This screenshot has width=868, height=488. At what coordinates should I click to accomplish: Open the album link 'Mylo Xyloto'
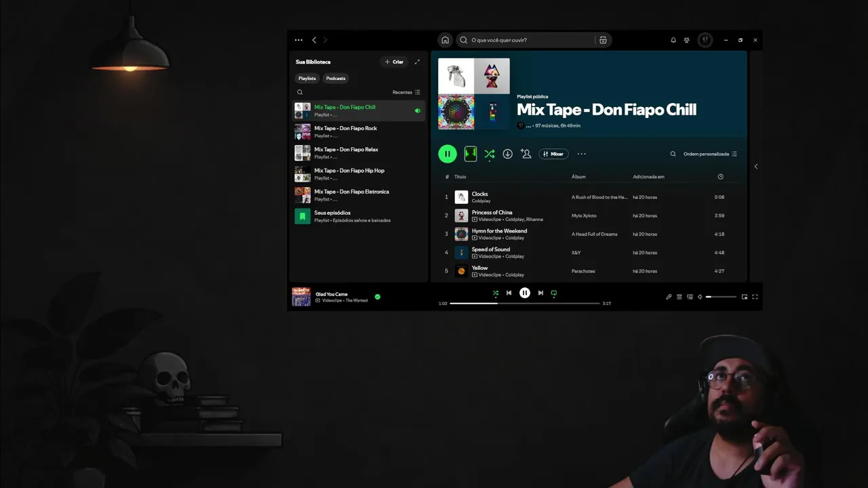pos(584,216)
